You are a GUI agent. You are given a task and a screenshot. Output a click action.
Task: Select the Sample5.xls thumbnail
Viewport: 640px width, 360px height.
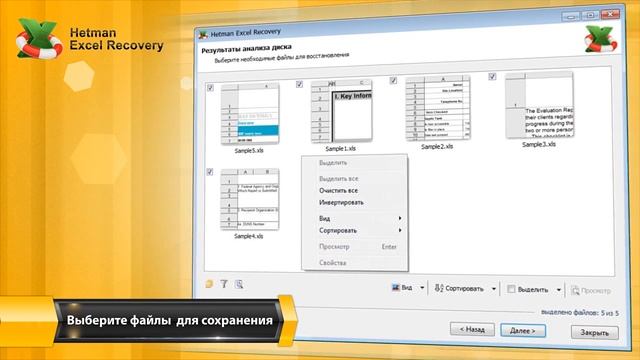(250, 114)
